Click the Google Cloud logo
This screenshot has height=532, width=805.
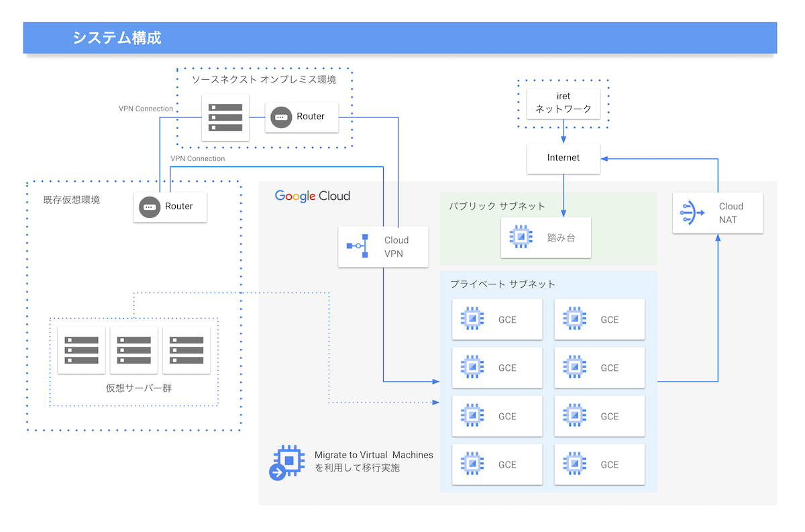(313, 196)
